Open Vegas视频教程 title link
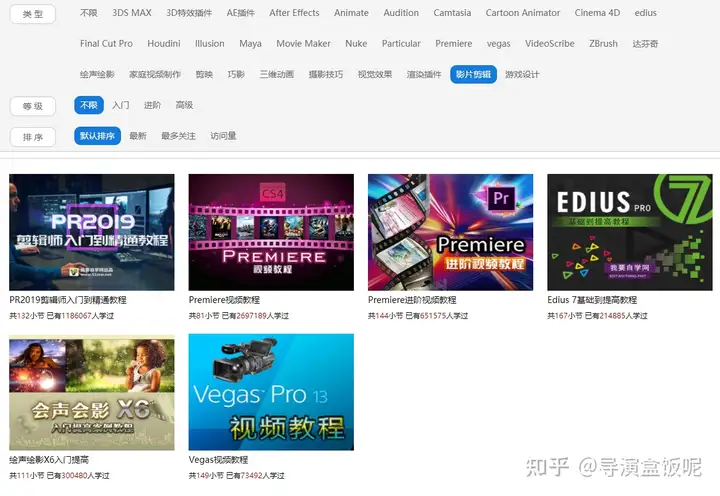Viewport: 720px width, 496px height. [x=219, y=460]
